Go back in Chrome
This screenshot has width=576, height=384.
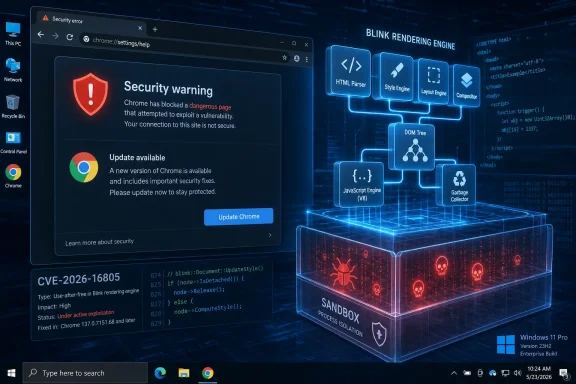(41, 35)
